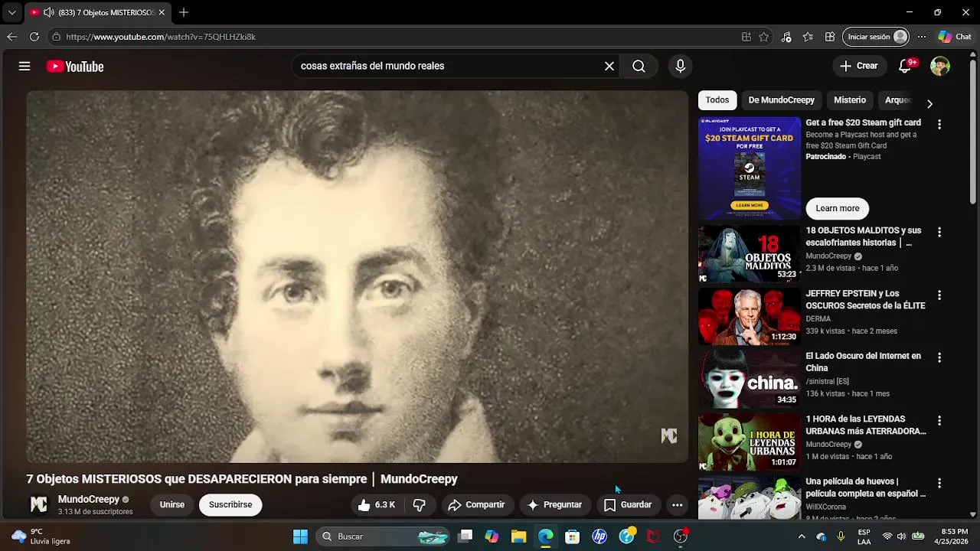Screen dimensions: 980x551
Task: Reload page with refresh icon
Action: tap(34, 37)
